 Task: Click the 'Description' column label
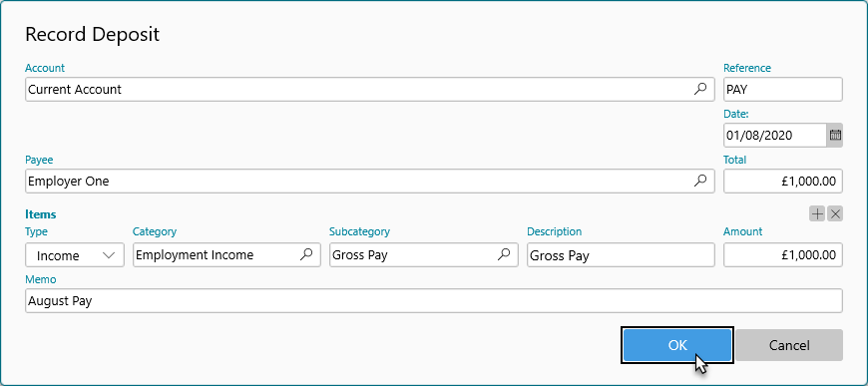tap(554, 231)
